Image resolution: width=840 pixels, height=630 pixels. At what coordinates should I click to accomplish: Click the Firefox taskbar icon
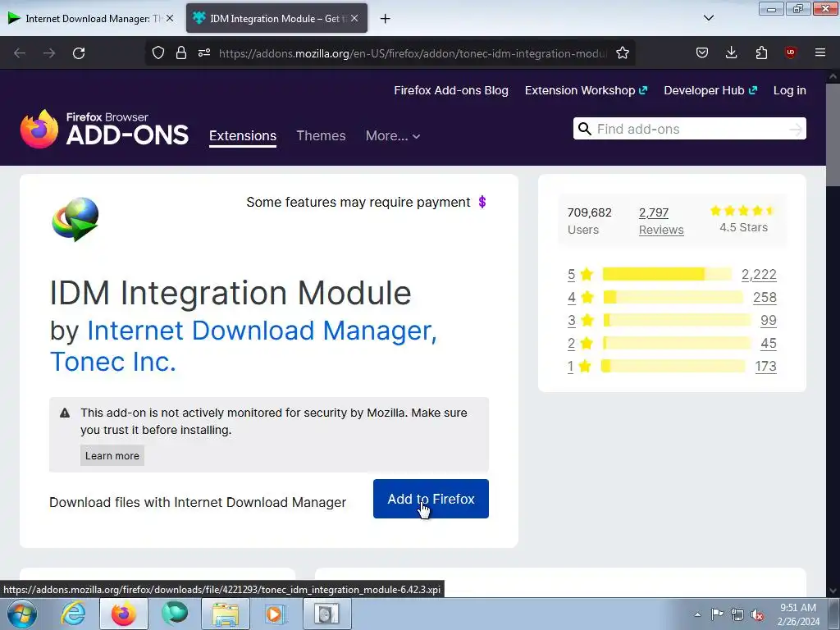point(123,614)
